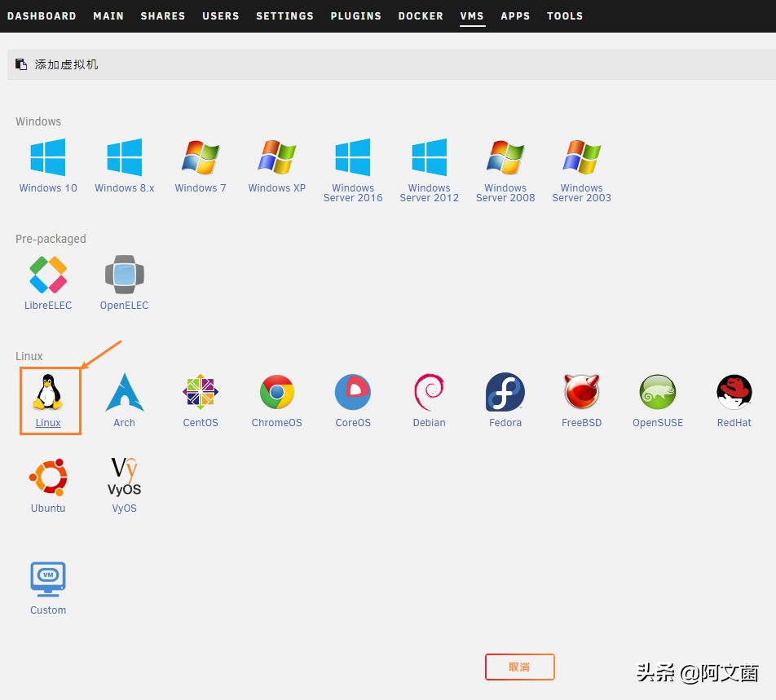This screenshot has width=776, height=700.
Task: Click the RedHat template label
Action: [x=734, y=422]
